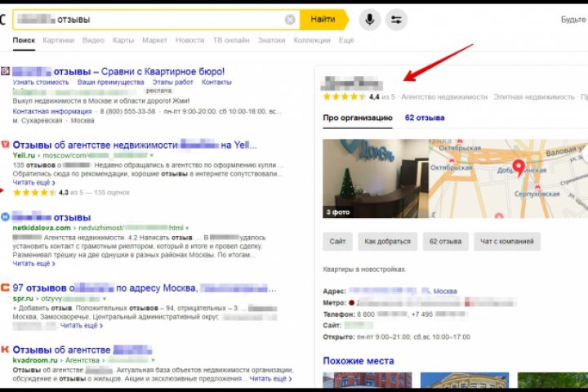Screen dimensions: 588x392
Task: Open the search settings sliders icon
Action: click(396, 20)
